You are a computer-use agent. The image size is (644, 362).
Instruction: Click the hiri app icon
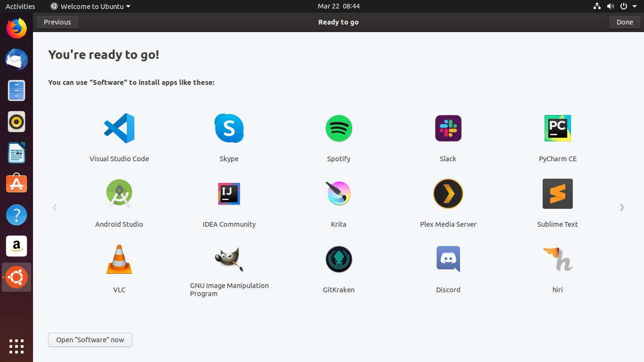point(558,259)
